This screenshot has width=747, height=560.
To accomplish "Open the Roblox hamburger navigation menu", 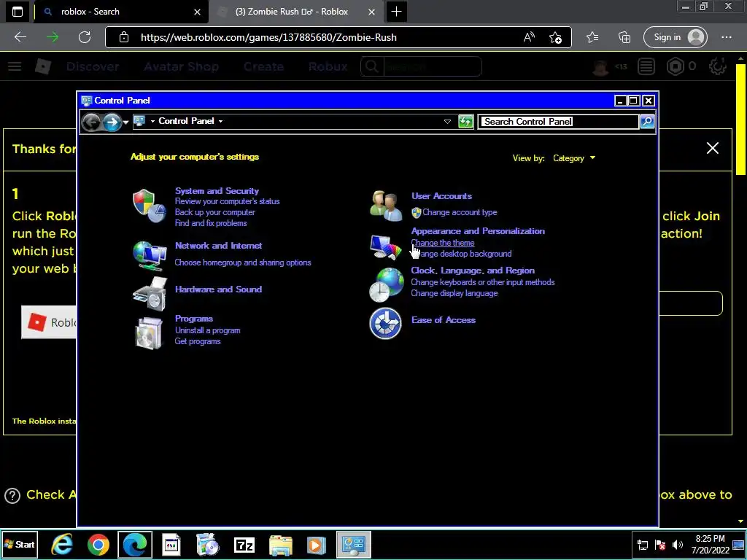I will tap(15, 66).
